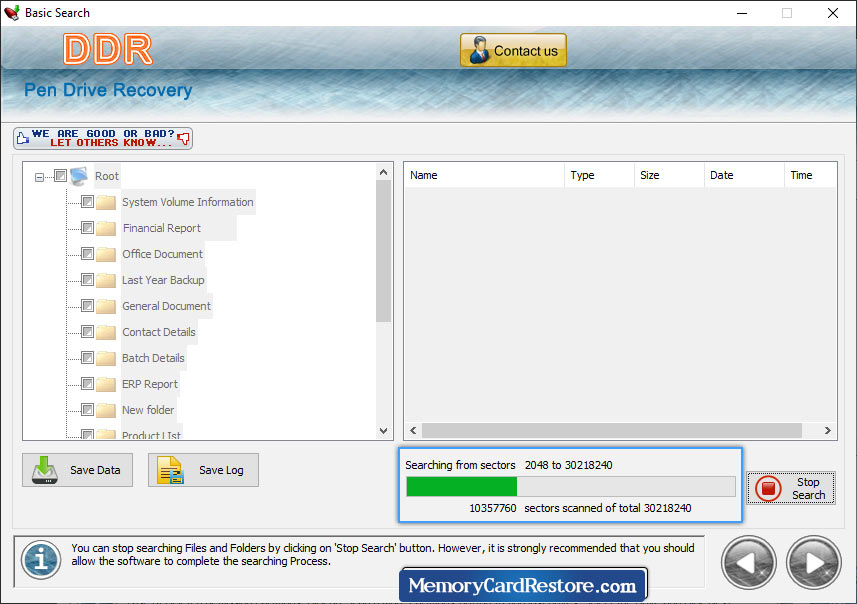
Task: Sort results by the Name column
Action: click(x=423, y=174)
